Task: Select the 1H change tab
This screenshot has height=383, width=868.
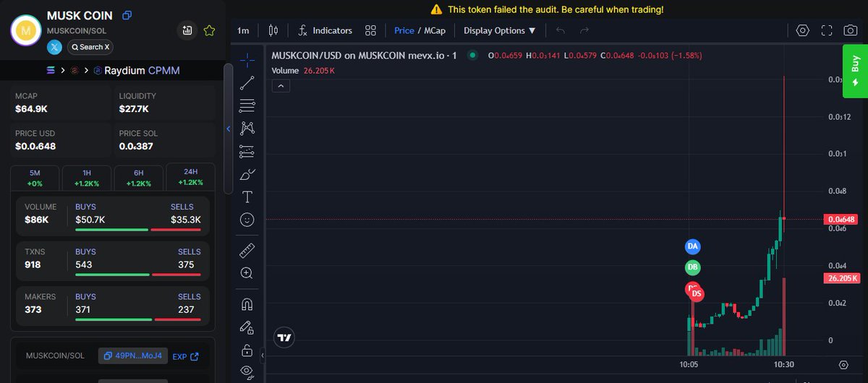Action: coord(87,178)
